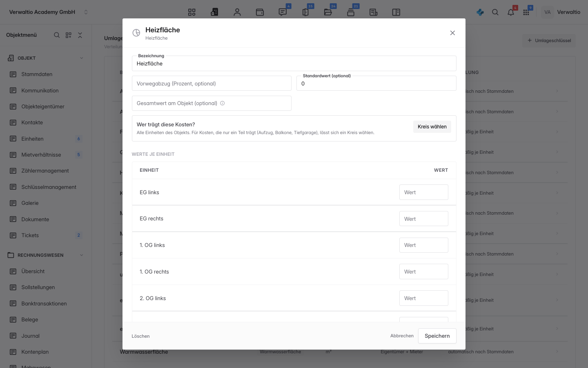Screen dimensions: 588x368
Task: Open the Verwaltio user account menu
Action: (x=561, y=12)
